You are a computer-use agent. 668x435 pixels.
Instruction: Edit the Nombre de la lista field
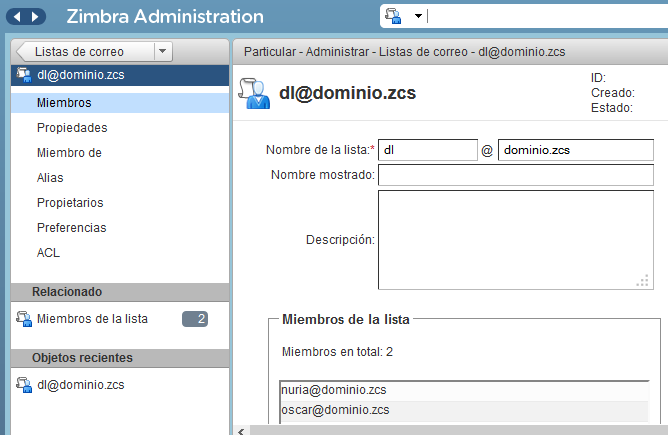pyautogui.click(x=428, y=150)
